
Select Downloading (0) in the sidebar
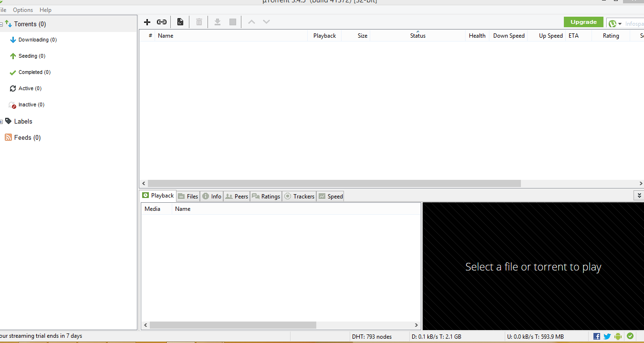38,40
